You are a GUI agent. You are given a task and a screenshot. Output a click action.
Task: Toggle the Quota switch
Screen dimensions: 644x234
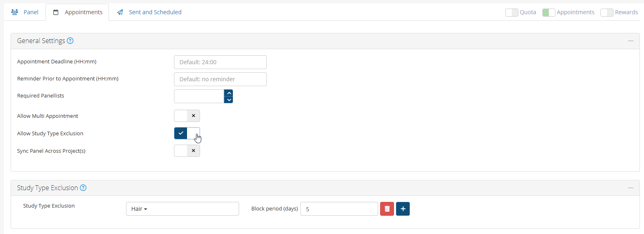pos(512,12)
